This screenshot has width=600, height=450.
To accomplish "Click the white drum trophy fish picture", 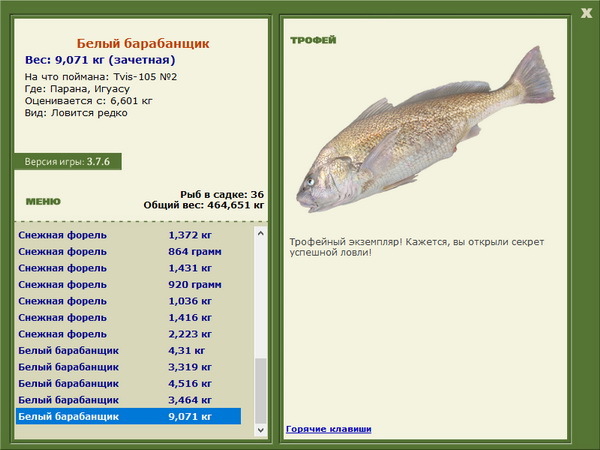I will click(425, 129).
